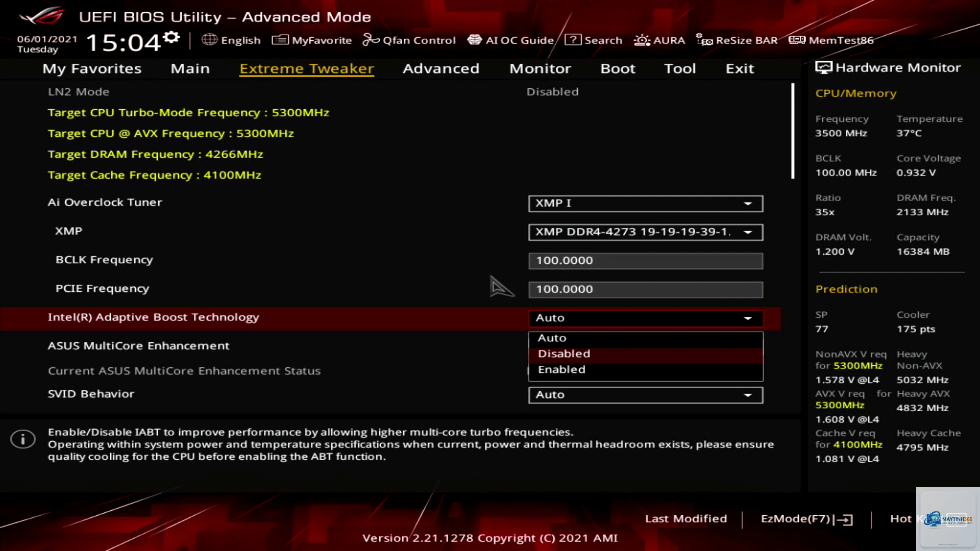The image size is (980, 551).
Task: Click the 15:04 clock time
Action: [x=124, y=42]
